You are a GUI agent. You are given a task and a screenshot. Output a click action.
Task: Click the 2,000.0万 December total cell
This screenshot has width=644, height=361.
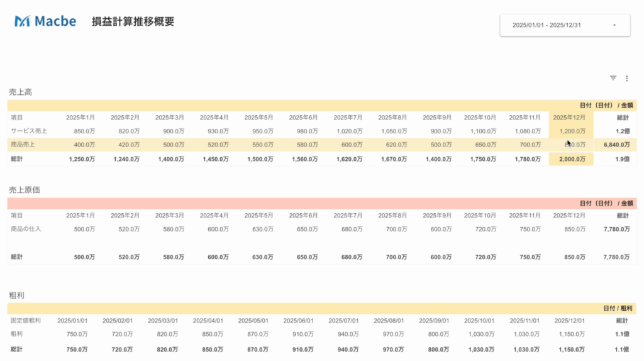click(572, 159)
